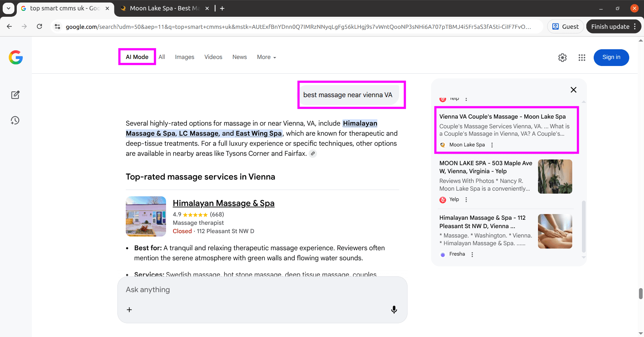Select the News search filter

click(x=239, y=57)
